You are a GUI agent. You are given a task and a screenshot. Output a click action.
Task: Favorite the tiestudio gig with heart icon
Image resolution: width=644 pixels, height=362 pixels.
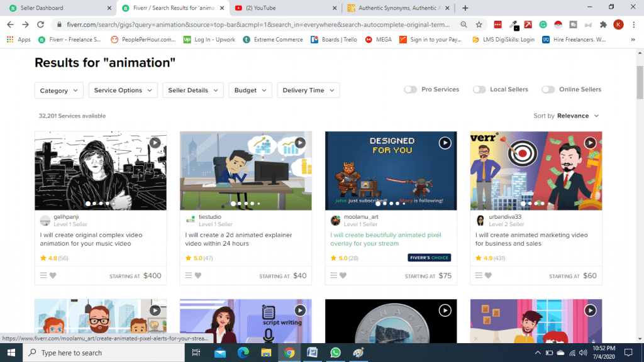pyautogui.click(x=198, y=275)
